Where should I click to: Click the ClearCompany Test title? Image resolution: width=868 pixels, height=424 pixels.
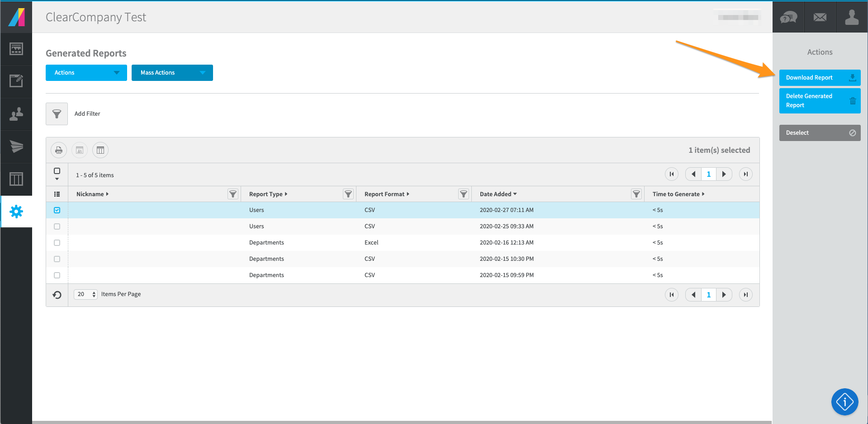click(x=96, y=17)
